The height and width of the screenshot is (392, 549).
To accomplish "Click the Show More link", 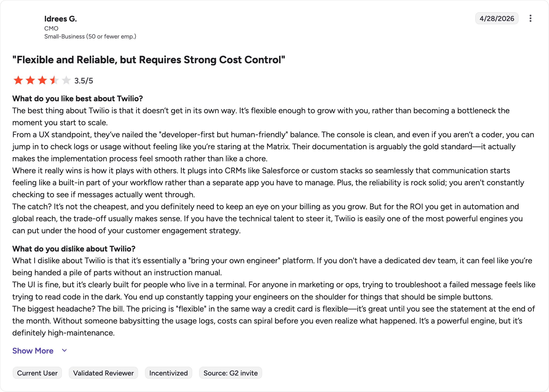I will click(x=33, y=351).
